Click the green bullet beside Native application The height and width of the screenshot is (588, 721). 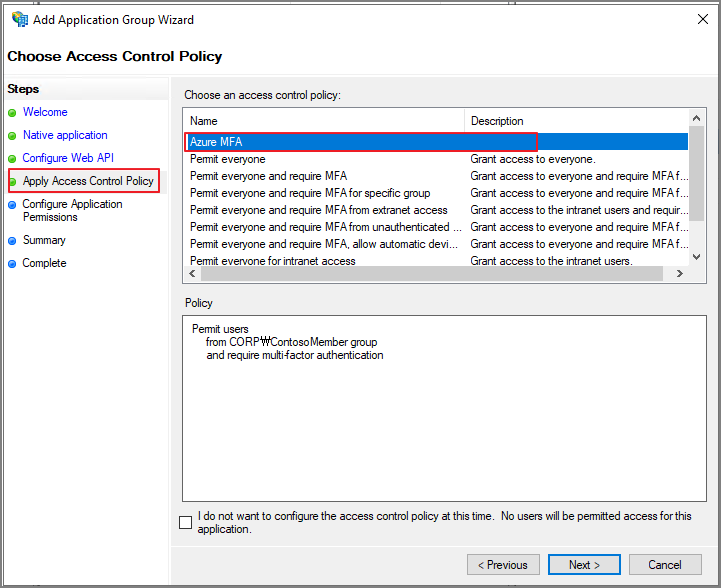pos(12,136)
